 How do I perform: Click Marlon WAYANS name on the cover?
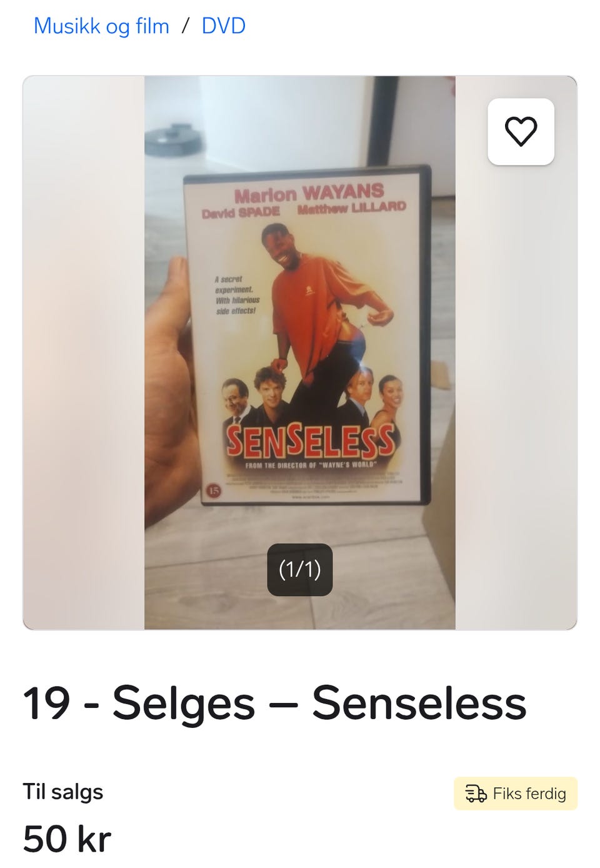click(309, 193)
